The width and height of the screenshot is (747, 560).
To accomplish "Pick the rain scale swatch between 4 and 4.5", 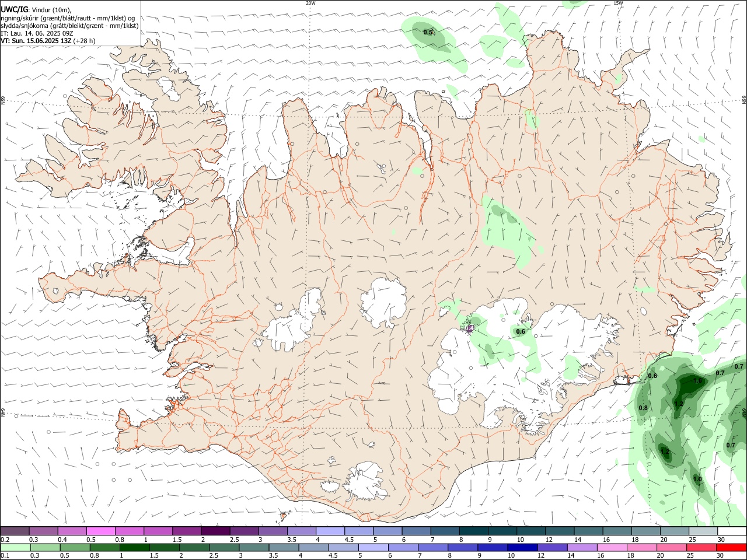I will click(313, 548).
